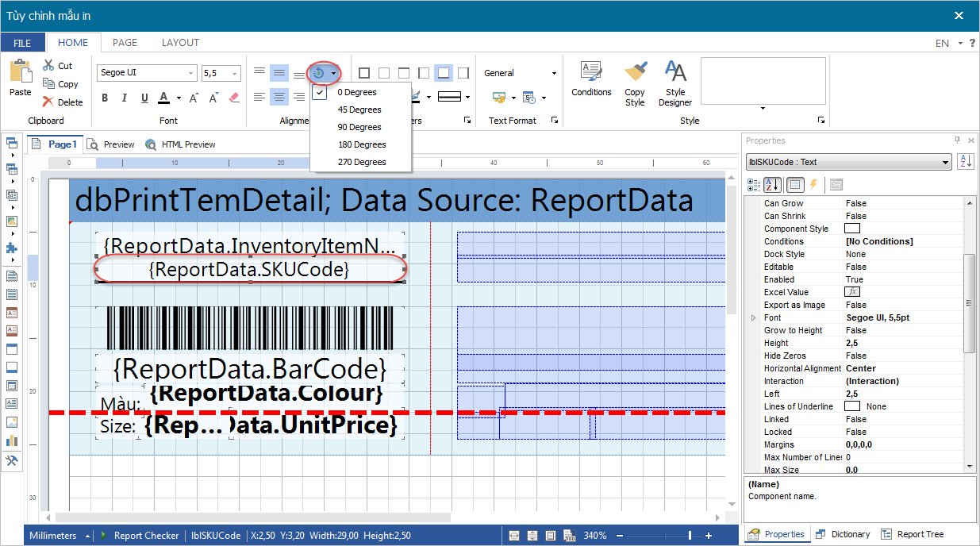
Task: Toggle the highlighted bottom border button
Action: [444, 73]
